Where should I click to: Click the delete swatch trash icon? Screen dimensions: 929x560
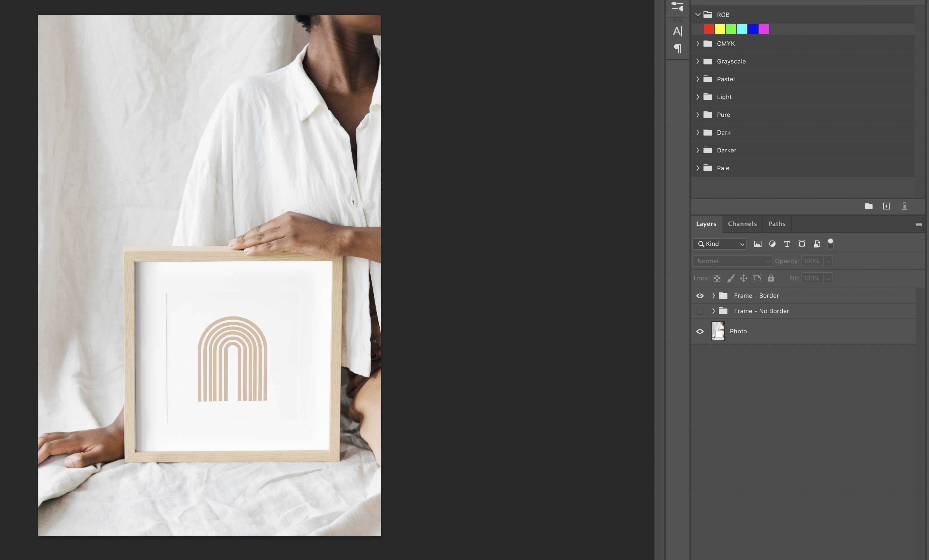[x=904, y=206]
